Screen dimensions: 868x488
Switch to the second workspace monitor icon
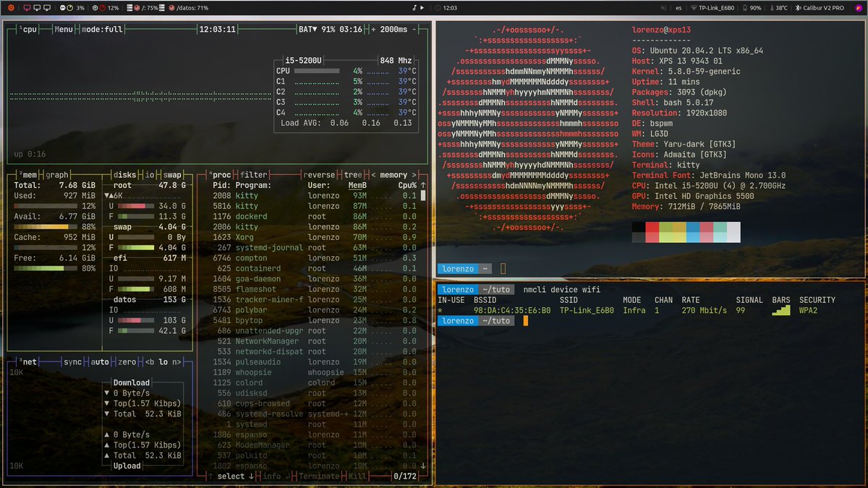tap(37, 8)
